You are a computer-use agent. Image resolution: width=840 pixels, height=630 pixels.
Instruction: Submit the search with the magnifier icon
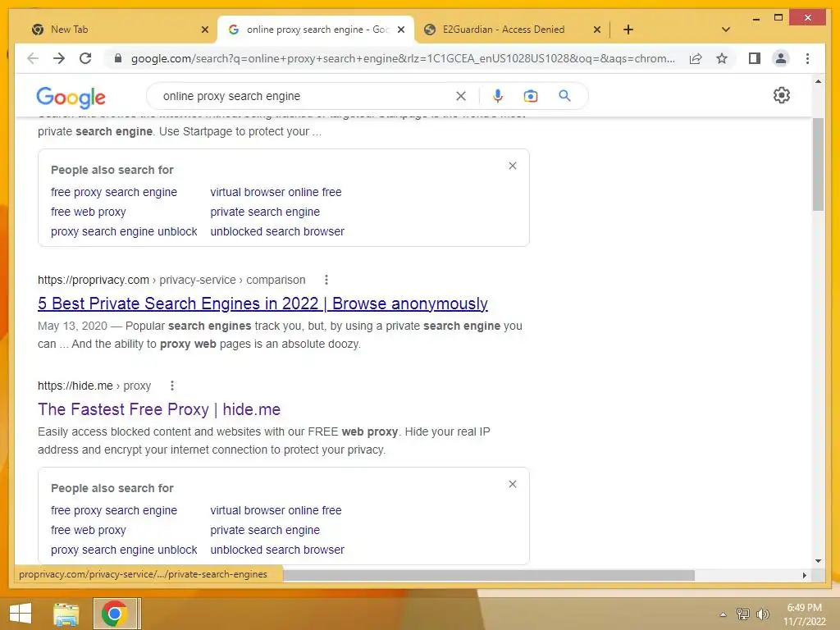[x=564, y=96]
